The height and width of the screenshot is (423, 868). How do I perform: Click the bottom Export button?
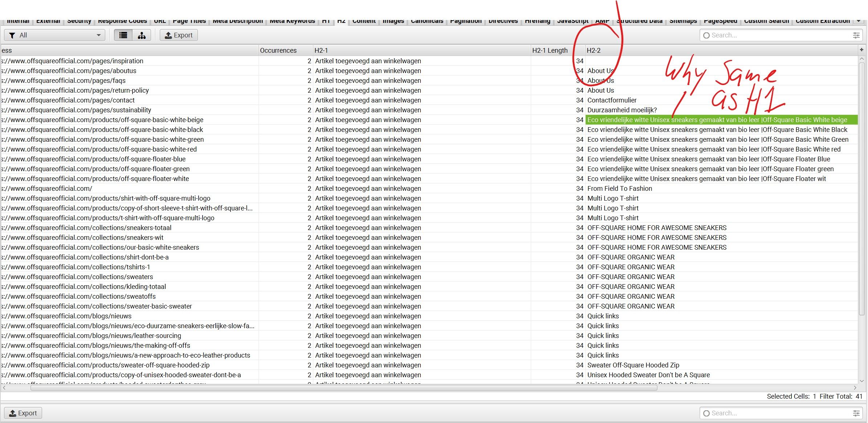coord(23,413)
